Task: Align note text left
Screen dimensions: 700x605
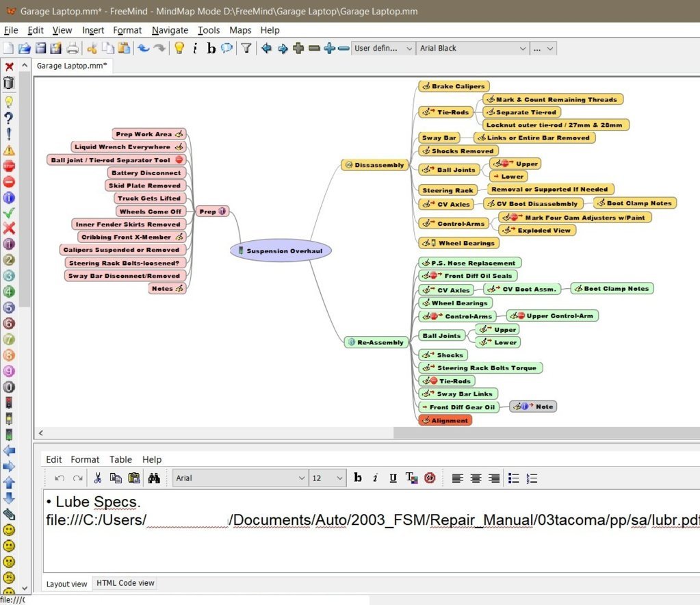Action: (x=457, y=478)
